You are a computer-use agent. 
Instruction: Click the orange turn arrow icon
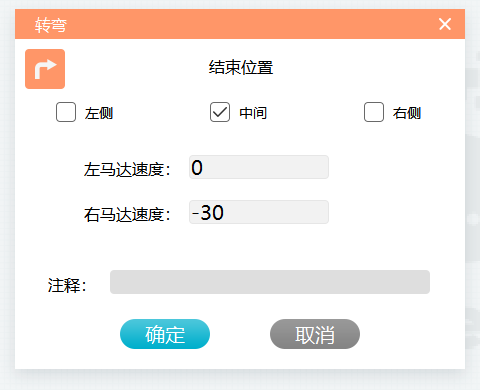pos(45,69)
